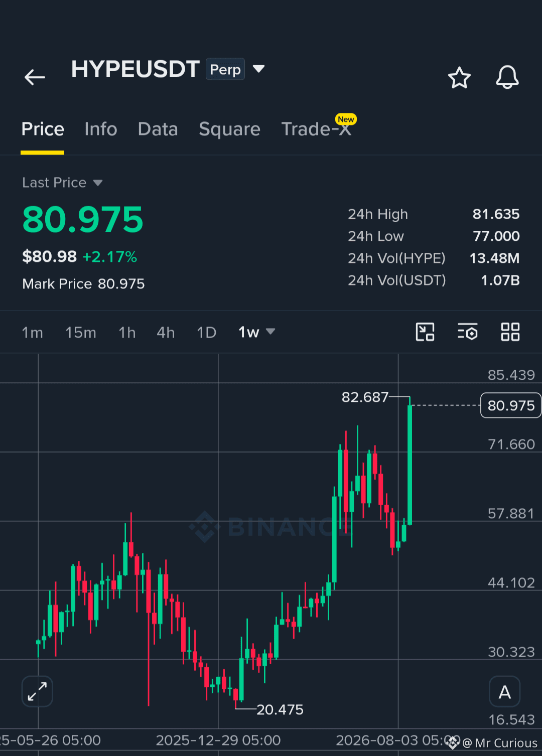The width and height of the screenshot is (542, 756).
Task: Open chart drawing tools icon
Action: click(425, 332)
